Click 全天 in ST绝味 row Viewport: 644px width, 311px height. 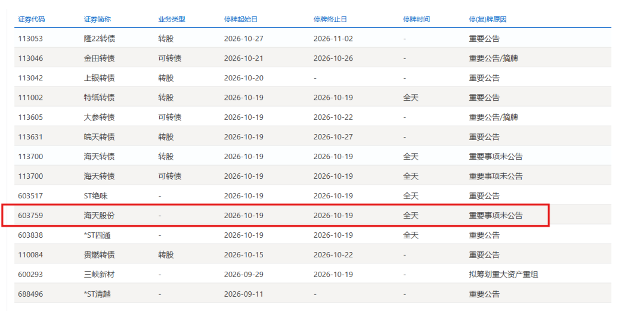[x=411, y=196]
